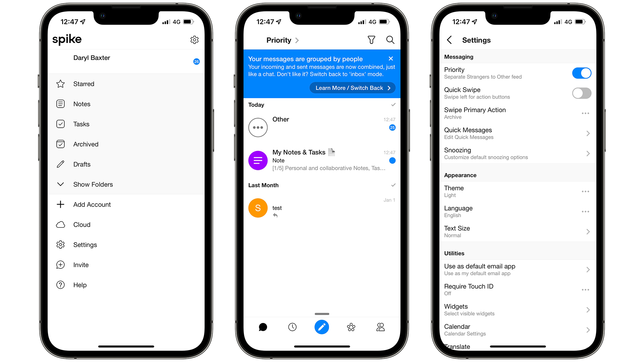Tap the Tasks icon in sidebar
The height and width of the screenshot is (362, 644).
[x=61, y=124]
